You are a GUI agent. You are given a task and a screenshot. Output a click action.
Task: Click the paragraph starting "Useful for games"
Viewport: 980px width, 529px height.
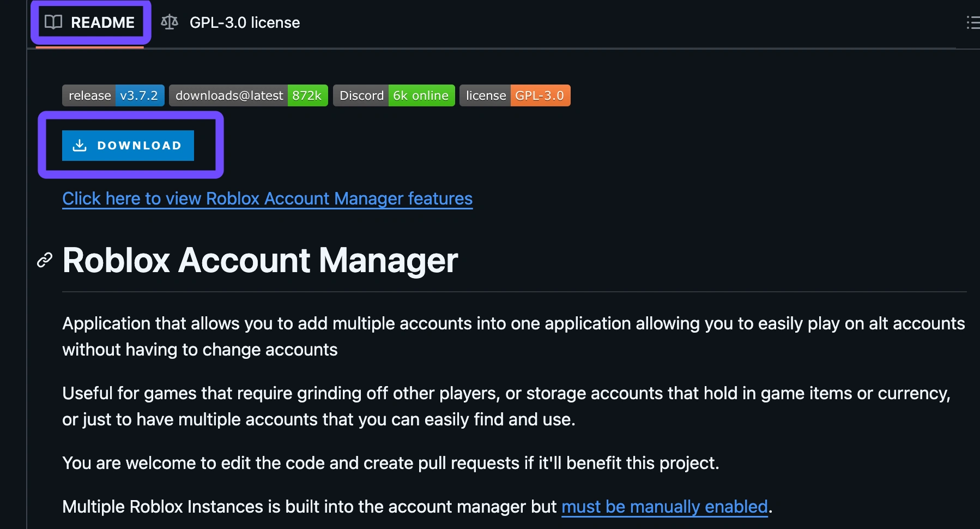506,406
